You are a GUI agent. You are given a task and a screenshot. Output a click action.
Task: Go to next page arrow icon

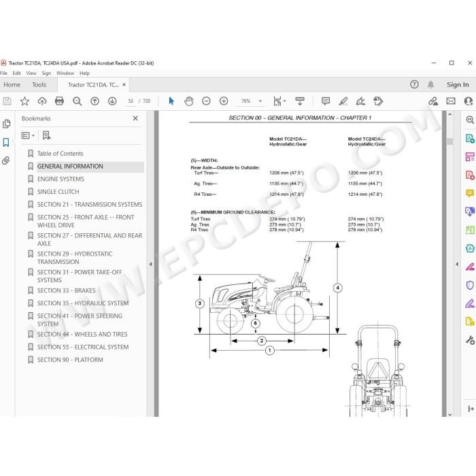(112, 101)
